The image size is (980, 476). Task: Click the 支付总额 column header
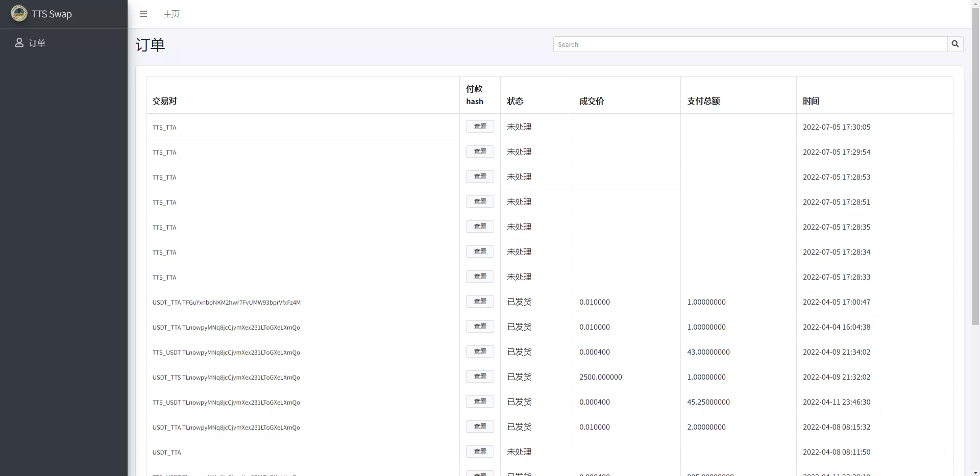(703, 101)
